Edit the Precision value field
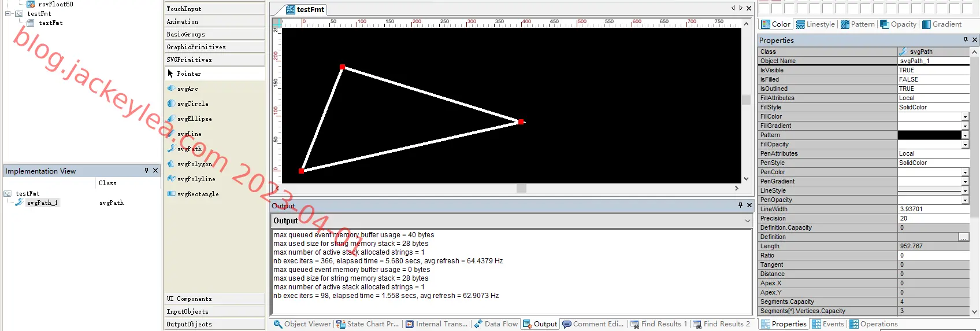Viewport: 980px width, 331px height. pos(933,218)
